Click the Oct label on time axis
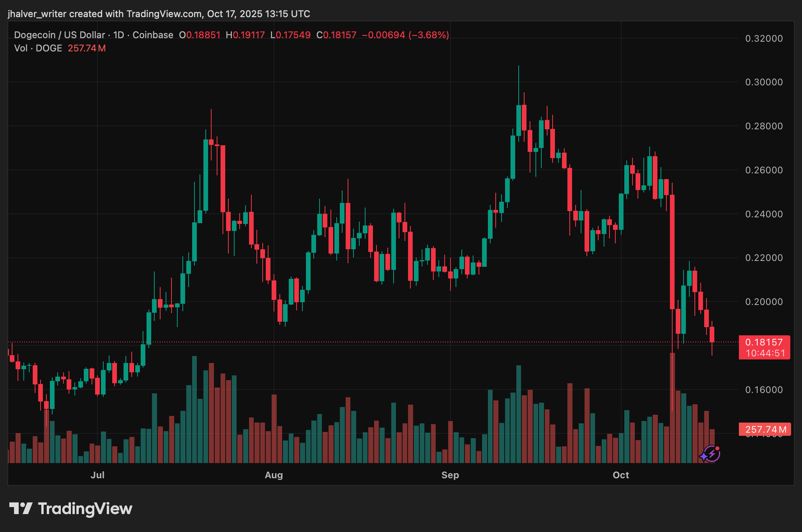The width and height of the screenshot is (802, 532). click(x=621, y=475)
